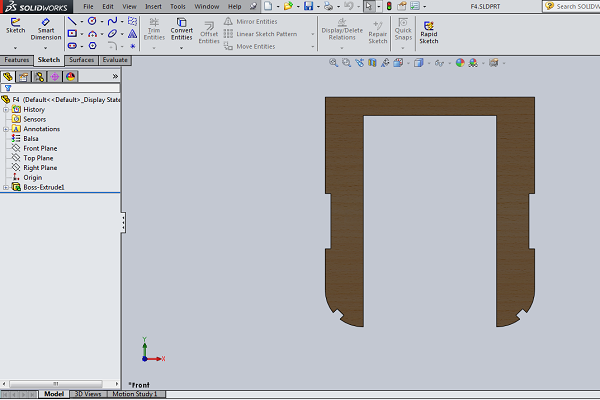
Task: Open the Insert menu
Action: coord(153,7)
